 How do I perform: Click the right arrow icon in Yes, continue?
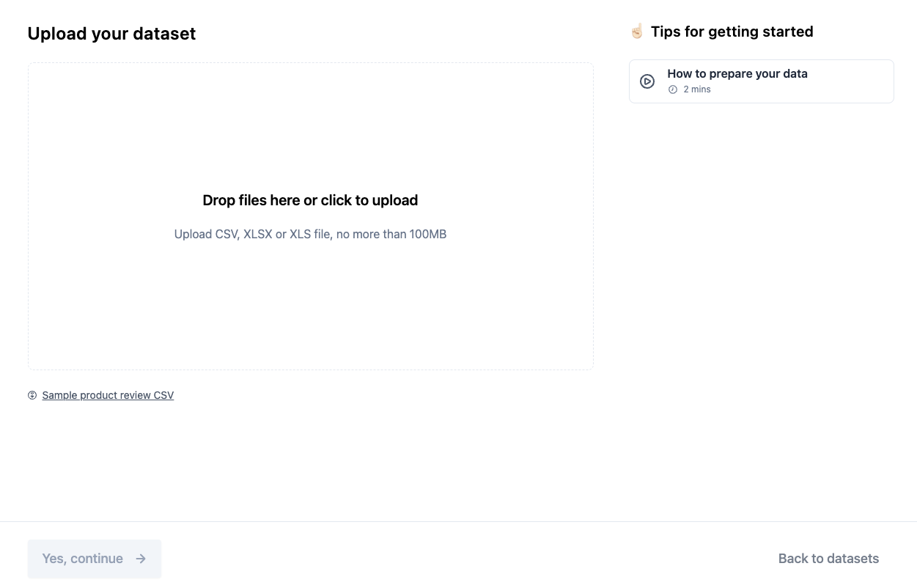click(x=141, y=559)
